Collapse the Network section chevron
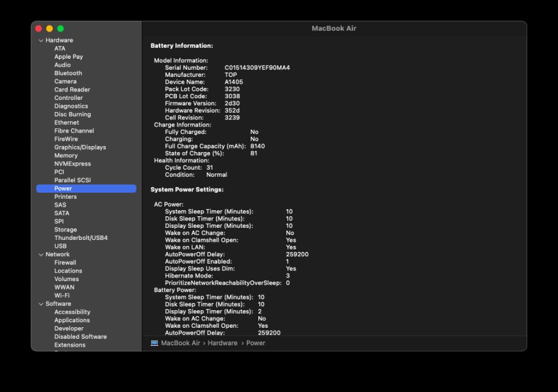This screenshot has height=392, width=558. click(41, 254)
